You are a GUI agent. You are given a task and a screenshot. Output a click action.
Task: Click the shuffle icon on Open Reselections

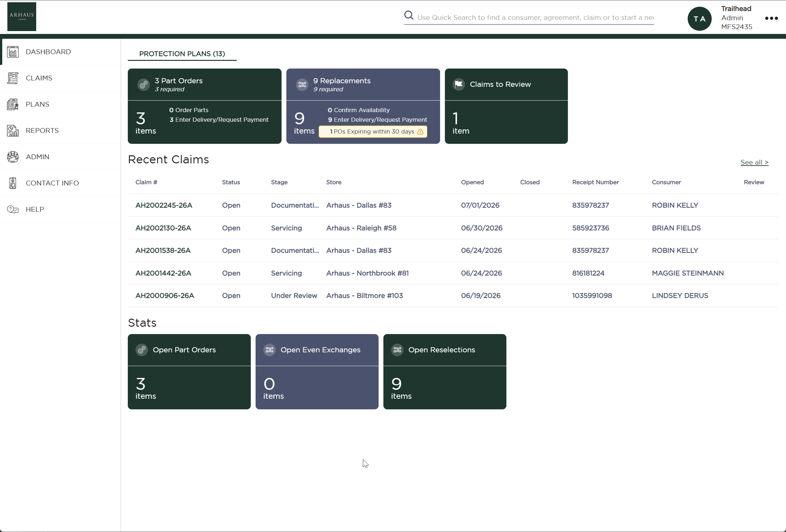click(397, 350)
